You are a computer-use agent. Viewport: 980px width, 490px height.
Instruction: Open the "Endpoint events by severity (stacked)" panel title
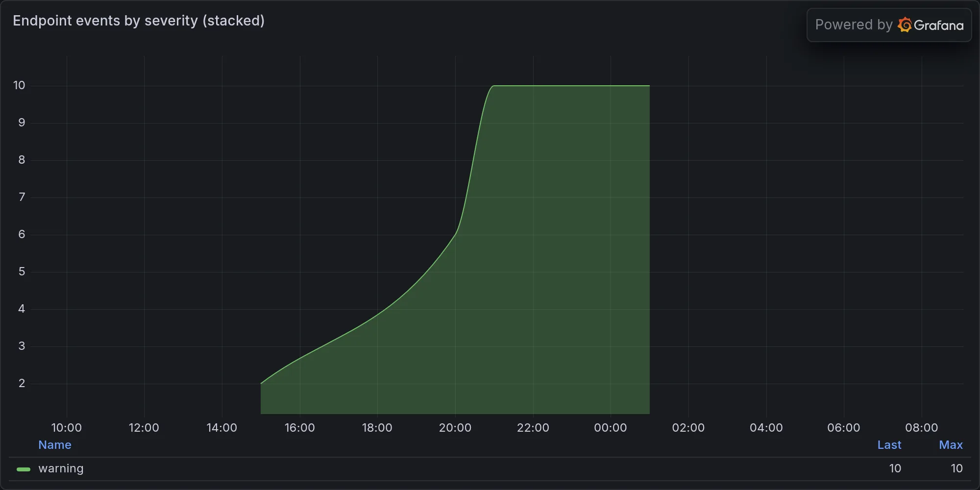click(x=139, y=21)
